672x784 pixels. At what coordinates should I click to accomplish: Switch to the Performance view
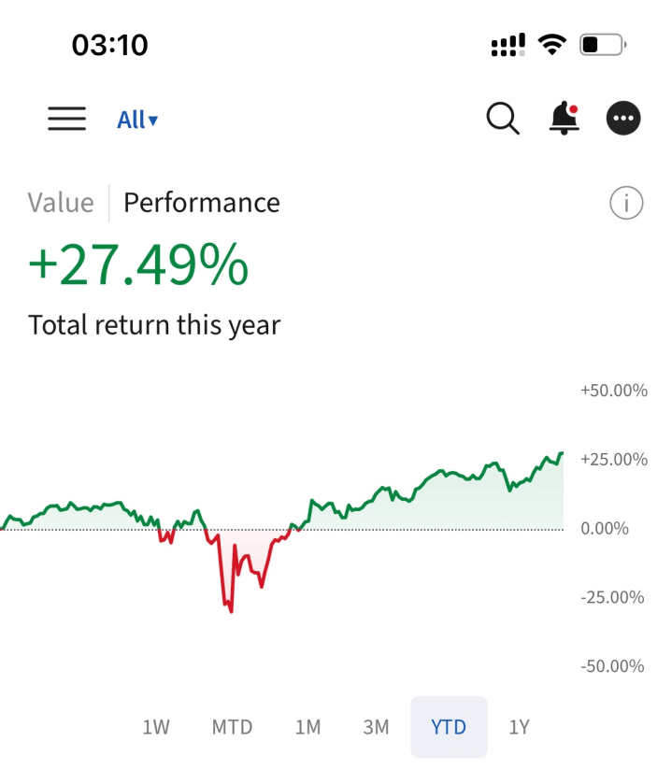coord(201,203)
